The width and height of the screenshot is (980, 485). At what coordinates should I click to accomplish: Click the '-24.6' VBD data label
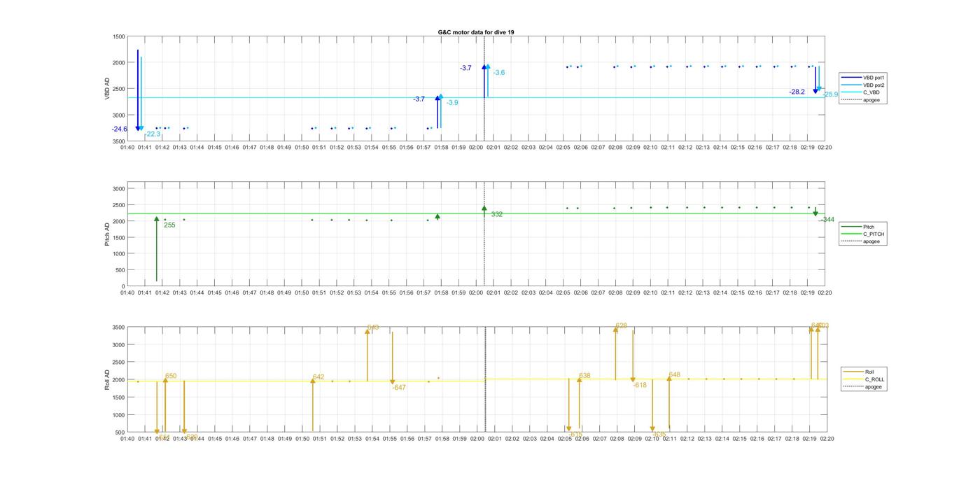[x=120, y=129]
